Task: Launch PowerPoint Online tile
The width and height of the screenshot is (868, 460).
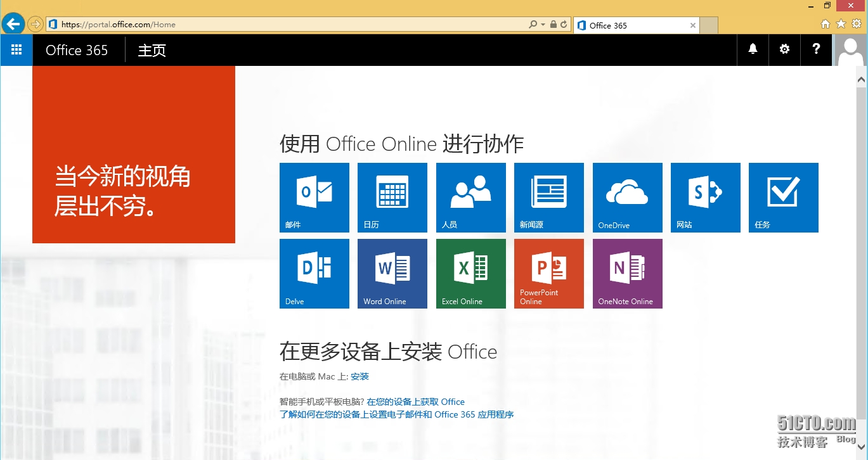Action: point(549,274)
